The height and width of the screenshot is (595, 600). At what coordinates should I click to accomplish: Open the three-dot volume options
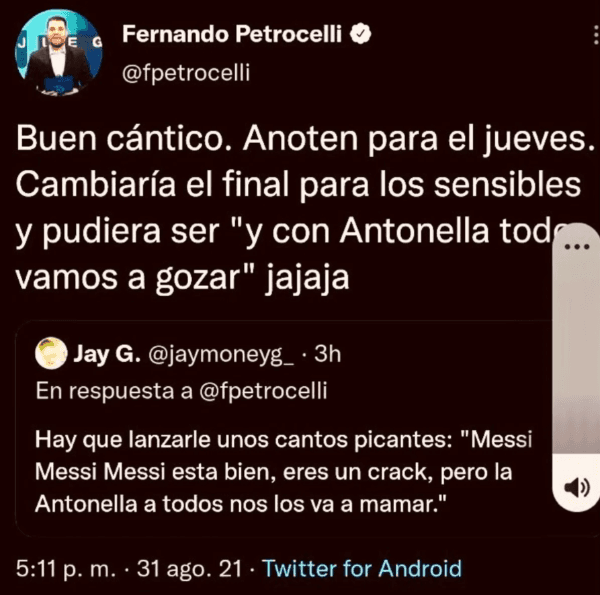(576, 247)
